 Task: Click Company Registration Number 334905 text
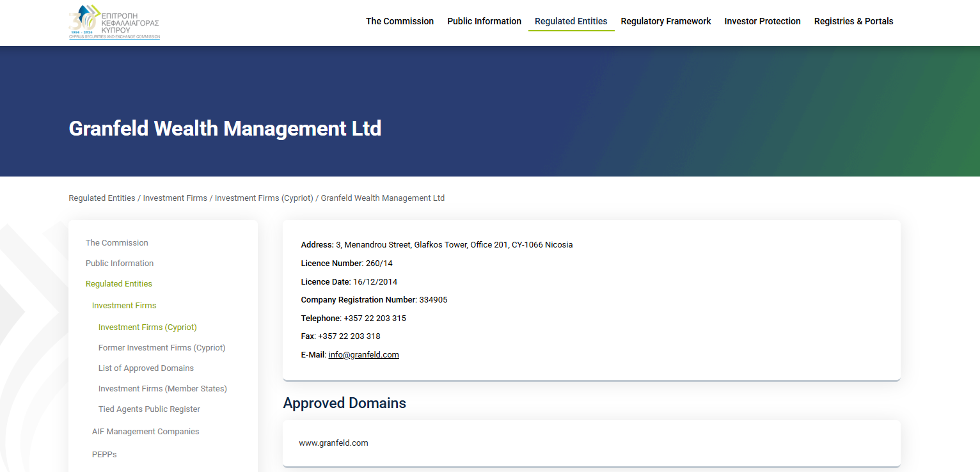pyautogui.click(x=374, y=300)
